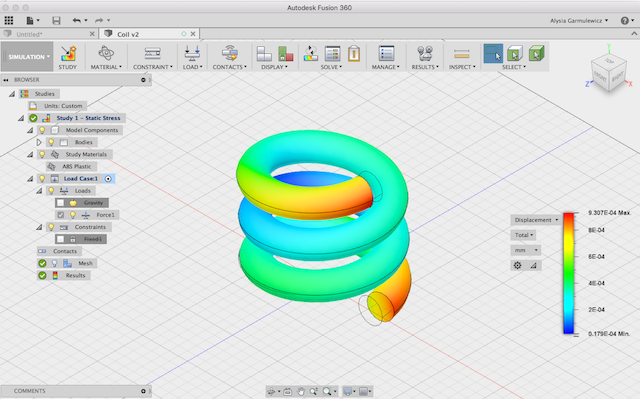Click first Display group icon

coord(264,53)
